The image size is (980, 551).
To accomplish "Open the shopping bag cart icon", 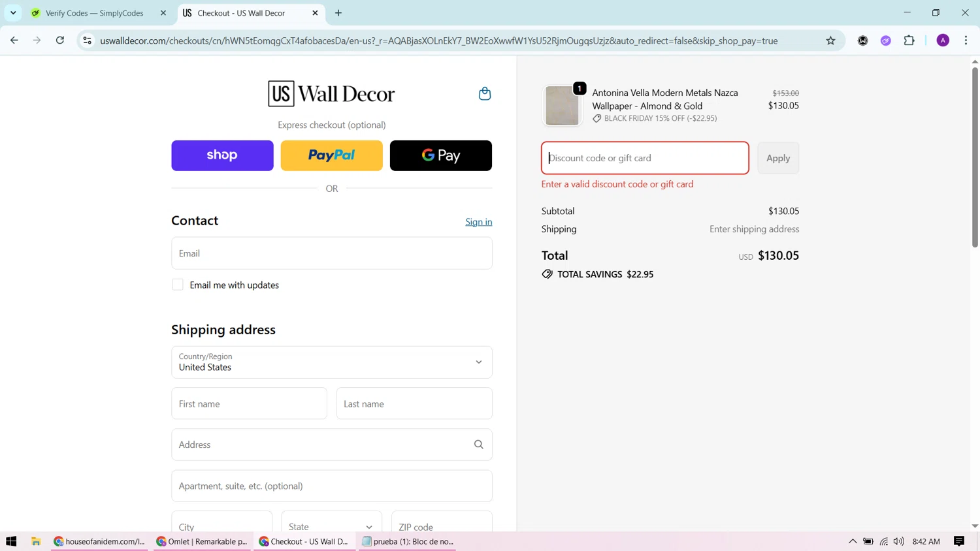I will [485, 93].
